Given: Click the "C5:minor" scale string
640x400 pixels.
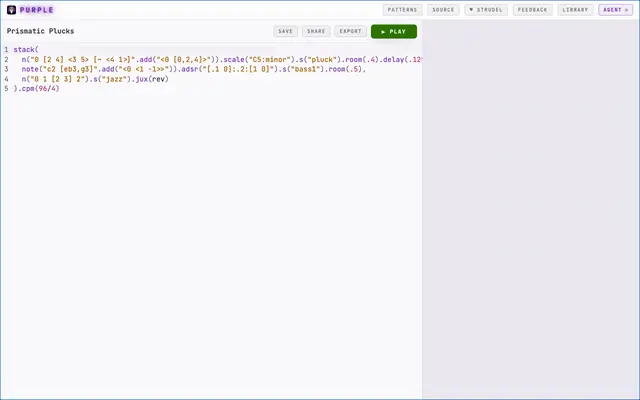Looking at the screenshot, I should [x=269, y=60].
